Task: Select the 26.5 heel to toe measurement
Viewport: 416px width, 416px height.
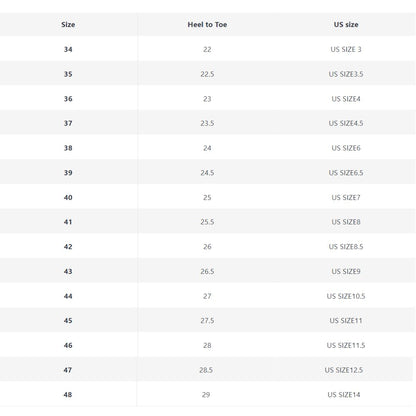Action: coord(207,271)
